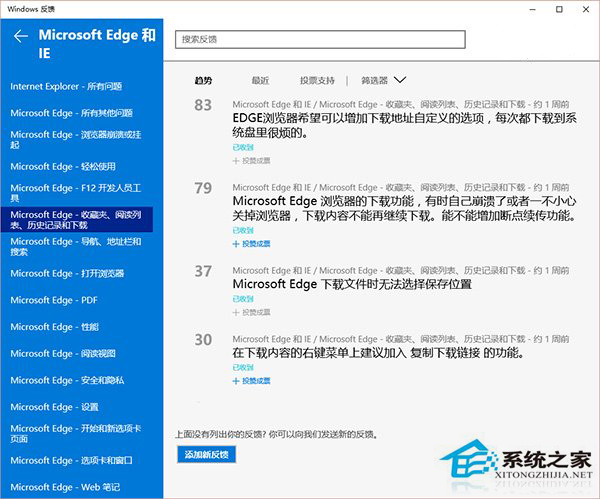Image resolution: width=600 pixels, height=499 pixels.
Task: Close the Windows 反馈 window
Action: point(586,9)
